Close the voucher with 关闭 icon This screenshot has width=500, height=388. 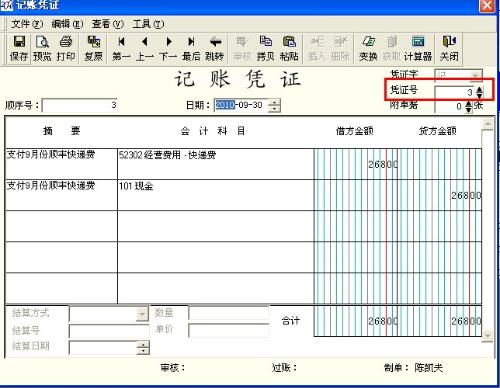pos(449,49)
